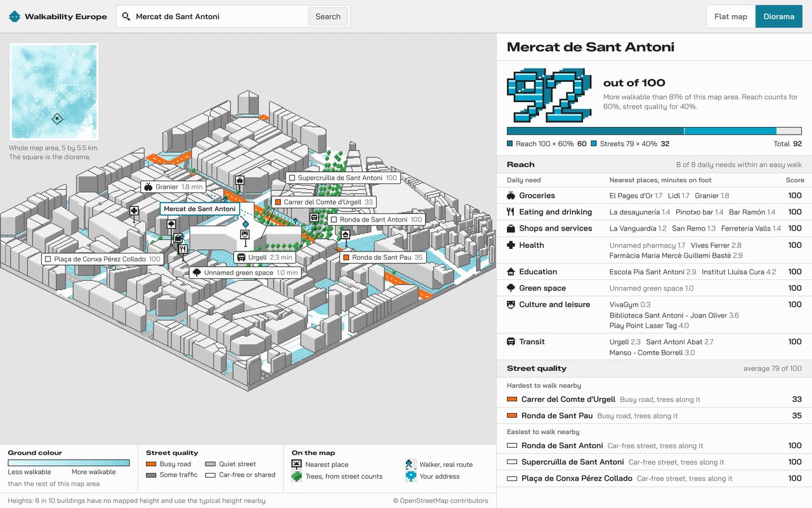Click the magnifier icon in the search box
Viewport: 812px width, 508px height.
pyautogui.click(x=126, y=17)
